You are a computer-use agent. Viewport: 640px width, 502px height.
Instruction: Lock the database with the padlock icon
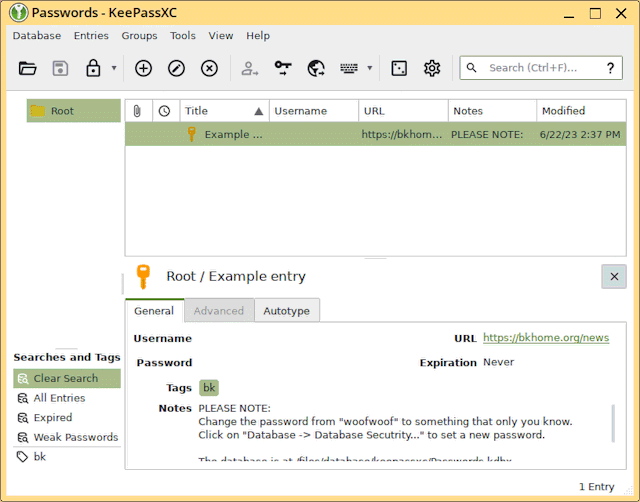tap(93, 68)
